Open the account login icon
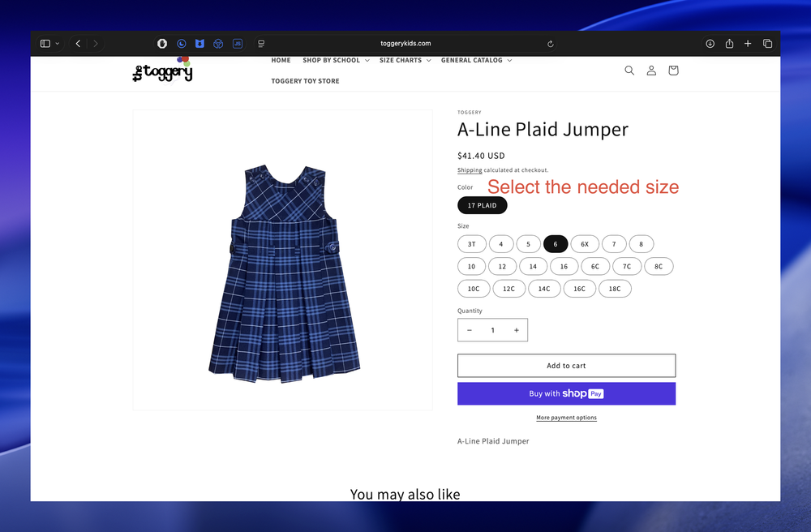Image resolution: width=811 pixels, height=532 pixels. coord(651,71)
